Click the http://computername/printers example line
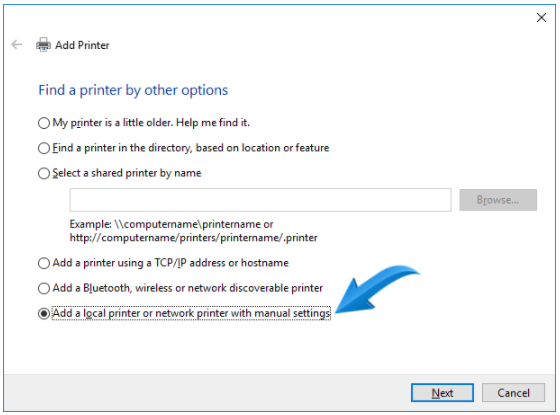560x415 pixels. click(194, 238)
